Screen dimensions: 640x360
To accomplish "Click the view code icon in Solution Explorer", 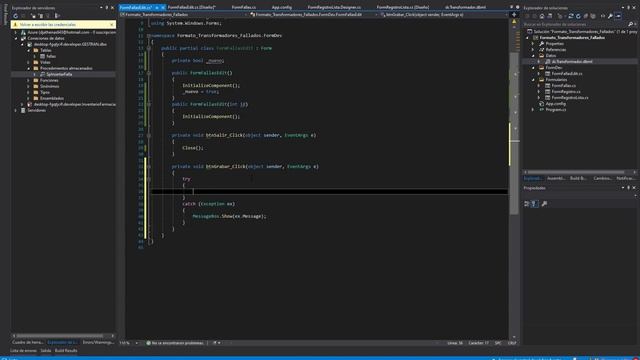I will tap(603, 16).
